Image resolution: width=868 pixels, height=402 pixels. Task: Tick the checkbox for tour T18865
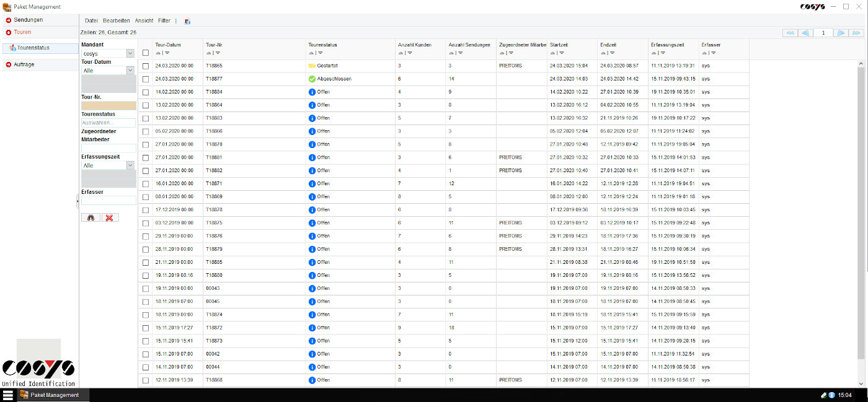point(146,66)
